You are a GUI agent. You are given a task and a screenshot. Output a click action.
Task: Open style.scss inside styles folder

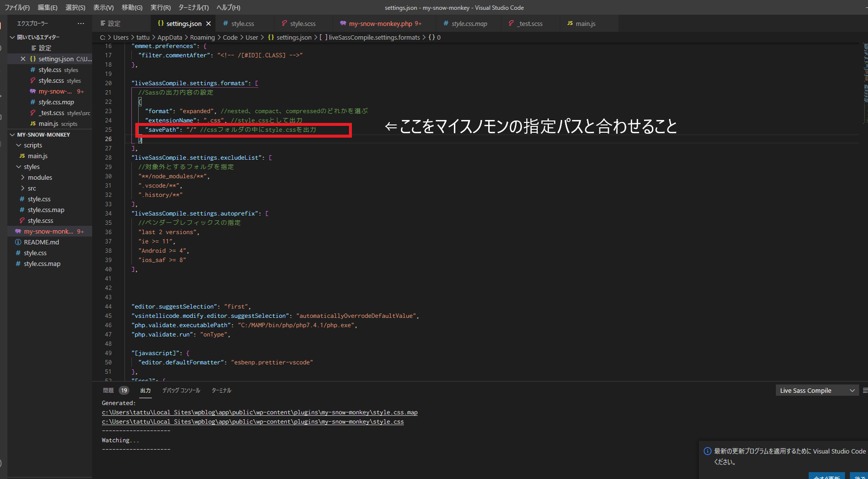click(x=50, y=220)
